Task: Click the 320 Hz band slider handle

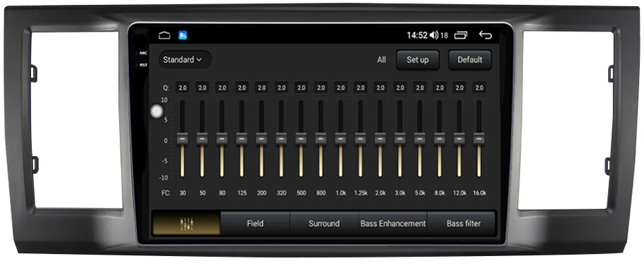Action: coord(281,139)
